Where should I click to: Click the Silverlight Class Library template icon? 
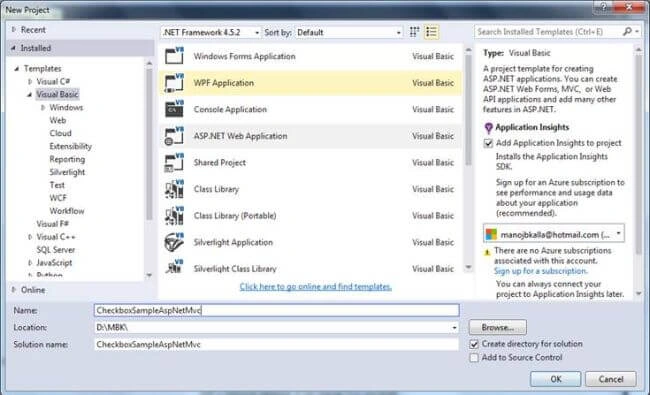pyautogui.click(x=174, y=268)
